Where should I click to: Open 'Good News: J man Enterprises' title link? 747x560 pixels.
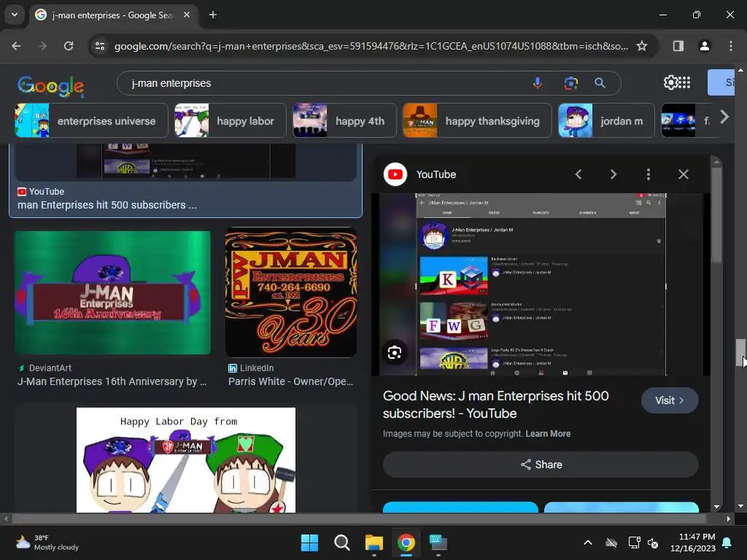tap(495, 404)
